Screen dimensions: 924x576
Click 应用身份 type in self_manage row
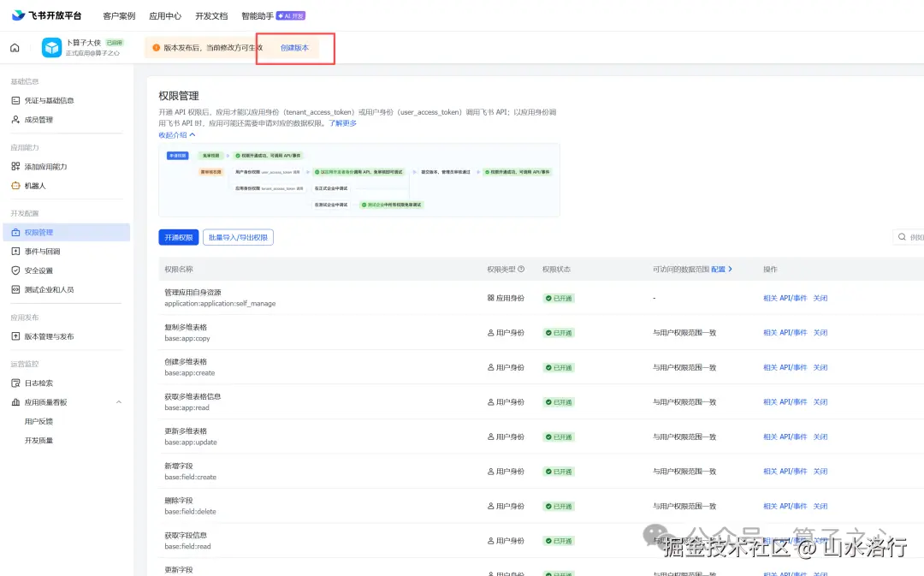[506, 299]
